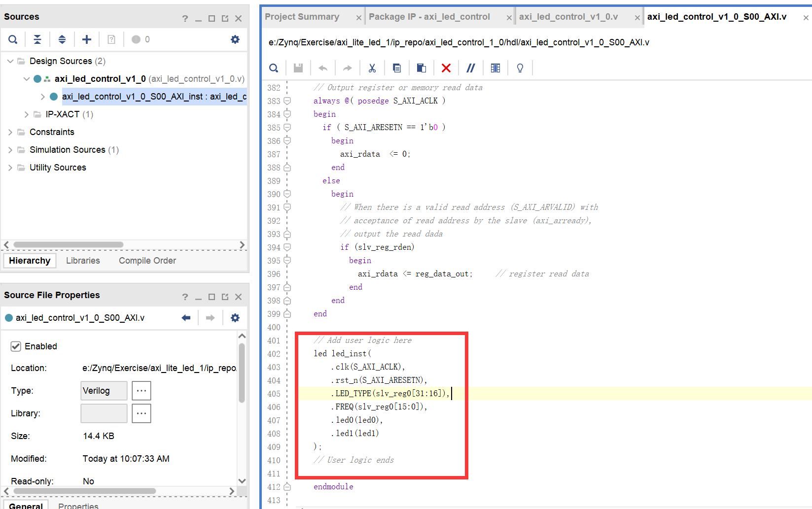Viewport: 812px width, 509px height.
Task: Click browse button next to Library field
Action: pos(141,413)
